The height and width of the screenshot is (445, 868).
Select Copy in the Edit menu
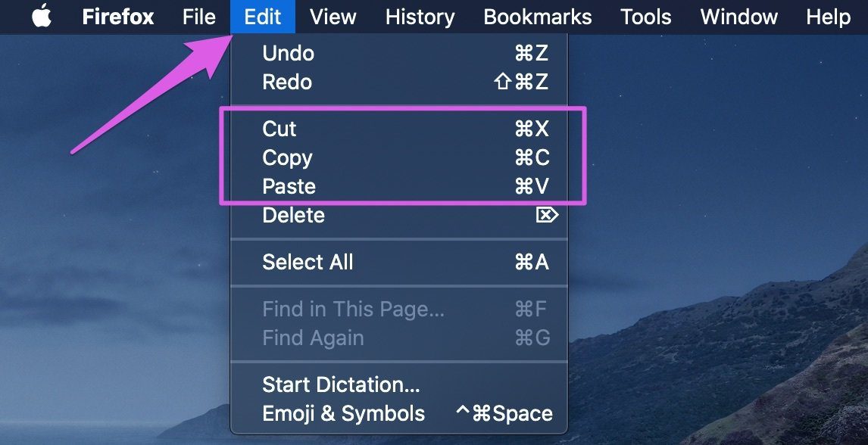click(x=399, y=157)
